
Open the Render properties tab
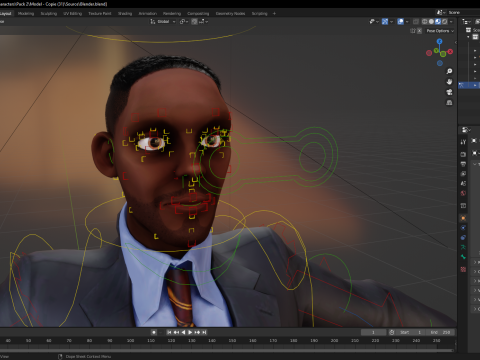[463, 154]
